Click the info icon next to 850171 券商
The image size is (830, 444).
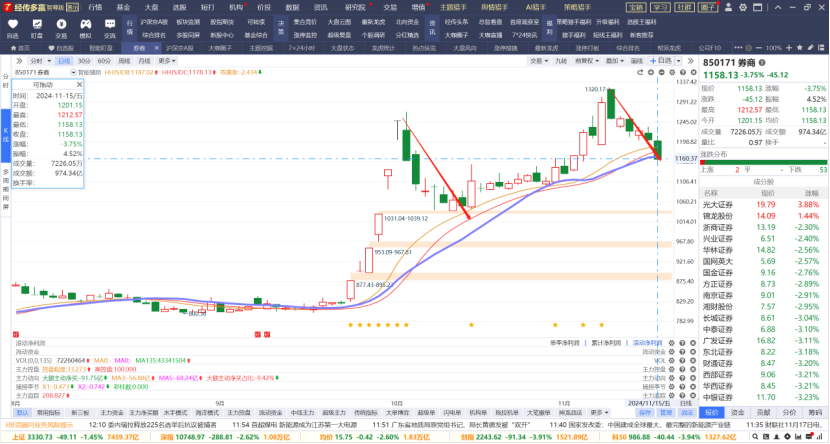[763, 62]
